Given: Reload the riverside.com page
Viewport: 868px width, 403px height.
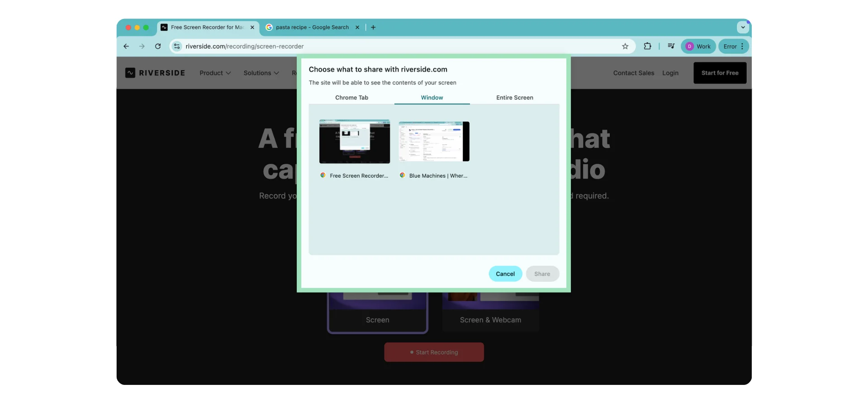Looking at the screenshot, I should point(158,46).
